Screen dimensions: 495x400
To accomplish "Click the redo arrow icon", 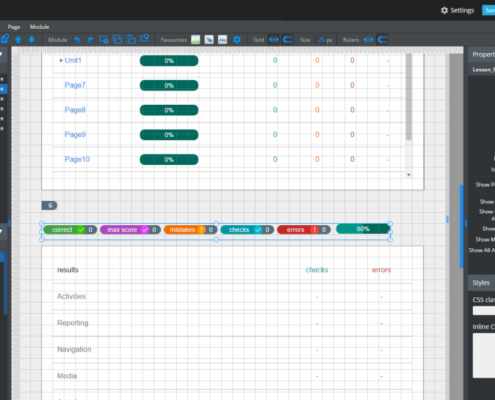I will (90, 40).
